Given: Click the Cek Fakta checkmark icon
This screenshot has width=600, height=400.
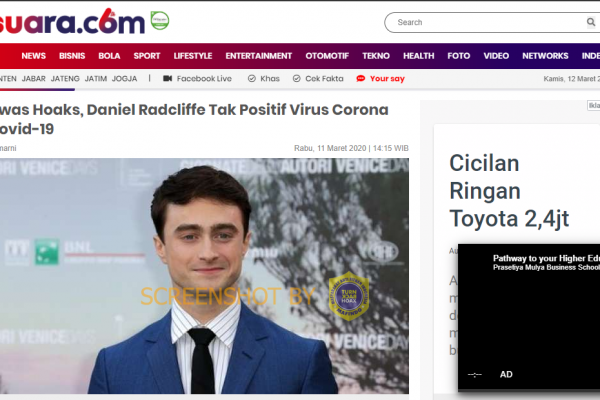Looking at the screenshot, I should tap(297, 78).
